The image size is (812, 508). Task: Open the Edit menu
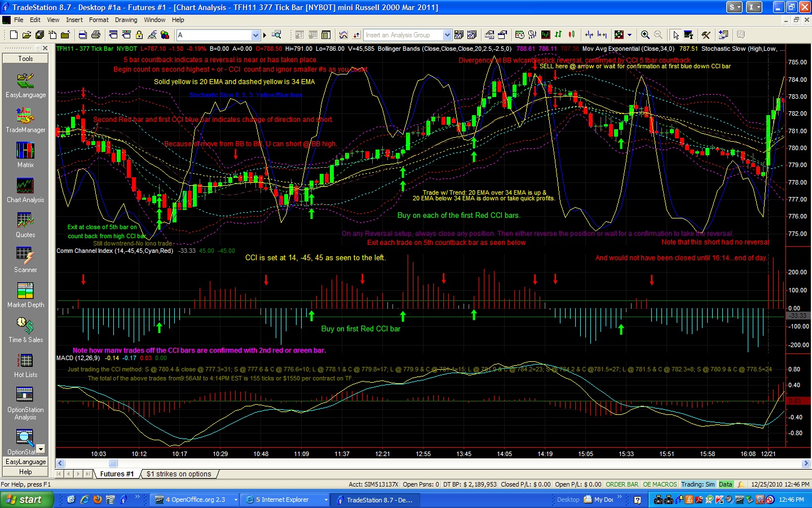tap(35, 20)
